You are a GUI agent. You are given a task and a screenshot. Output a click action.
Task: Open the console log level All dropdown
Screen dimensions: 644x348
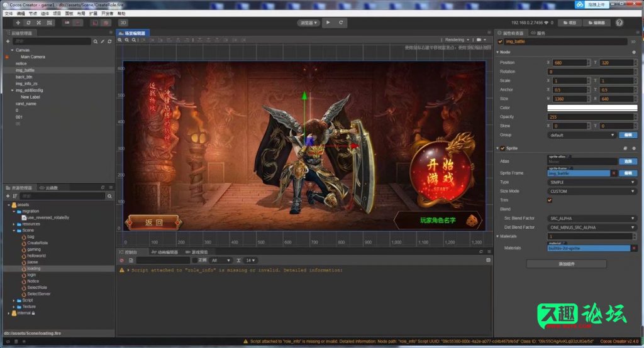tap(221, 261)
